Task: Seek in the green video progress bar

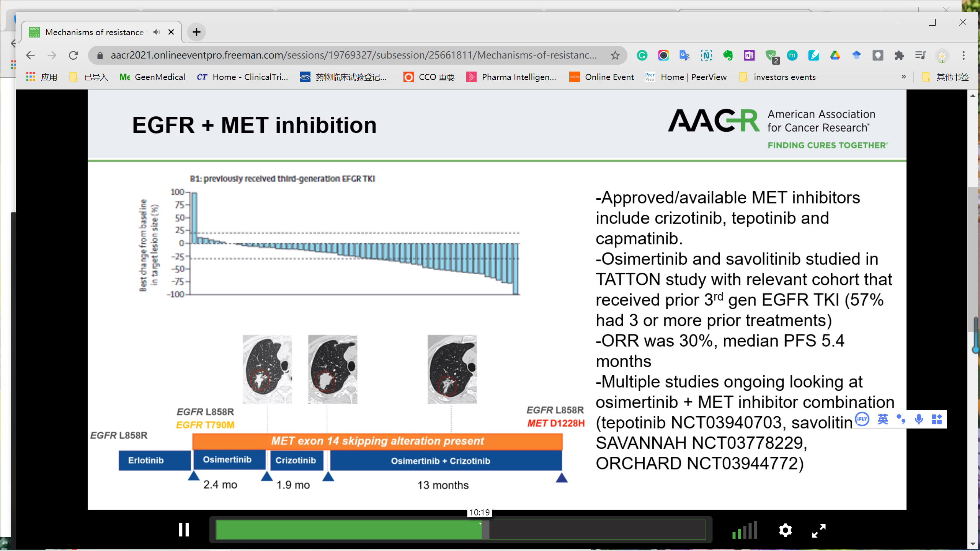Action: 461,530
